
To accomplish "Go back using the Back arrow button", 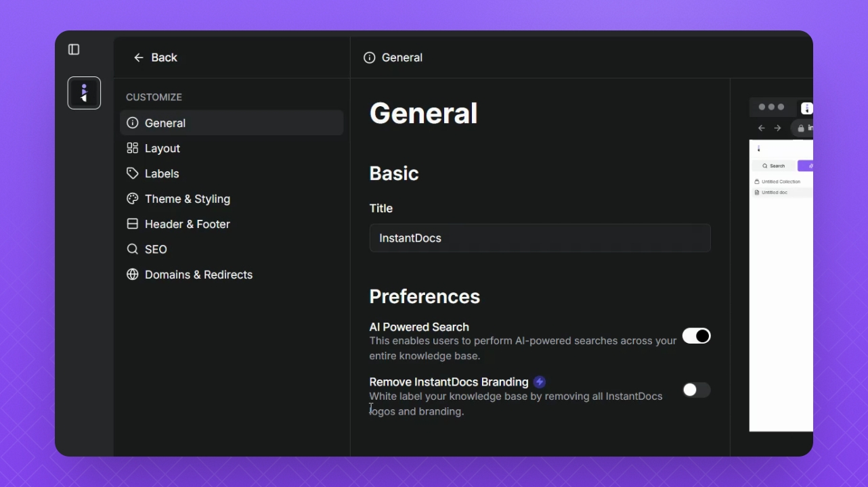I will tap(155, 57).
